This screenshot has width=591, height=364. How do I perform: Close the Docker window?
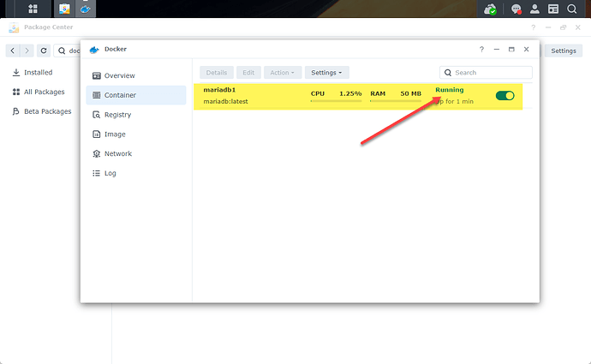pos(527,50)
